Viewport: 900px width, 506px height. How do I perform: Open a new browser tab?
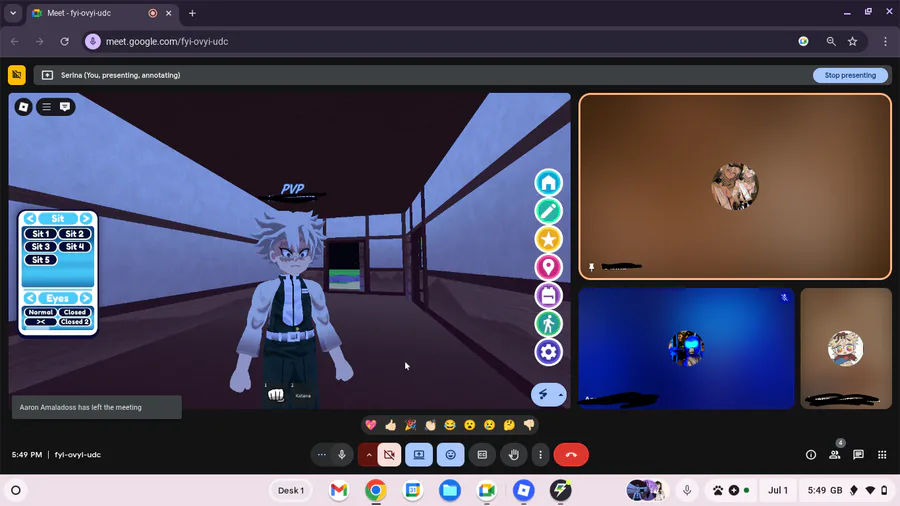[x=192, y=13]
